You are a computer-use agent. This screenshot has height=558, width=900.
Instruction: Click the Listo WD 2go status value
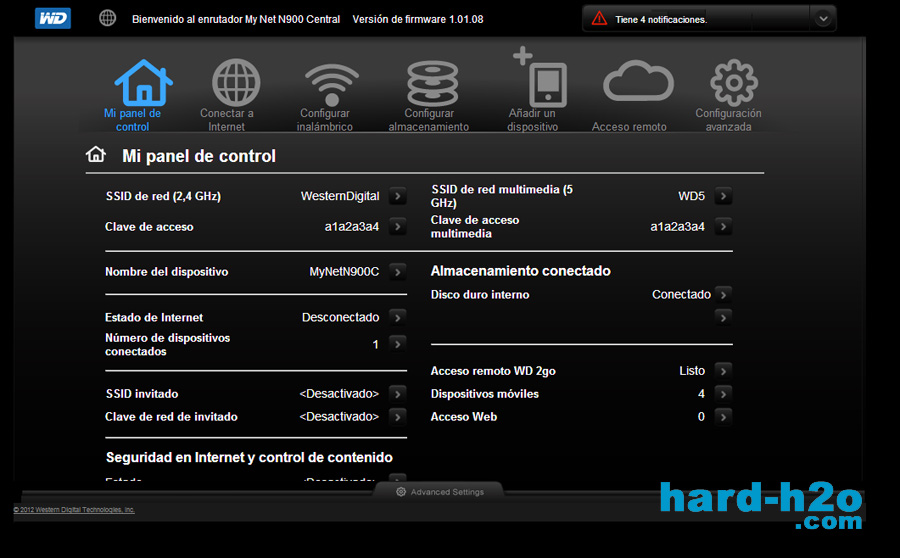click(x=692, y=371)
